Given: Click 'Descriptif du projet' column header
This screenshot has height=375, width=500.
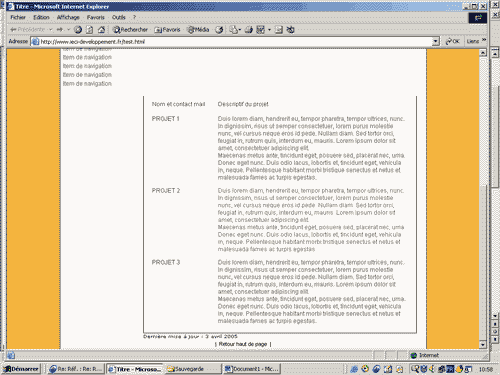Looking at the screenshot, I should click(243, 104).
